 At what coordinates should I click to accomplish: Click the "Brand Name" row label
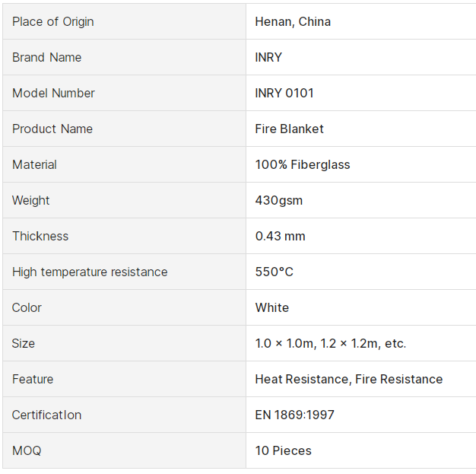[x=46, y=57]
